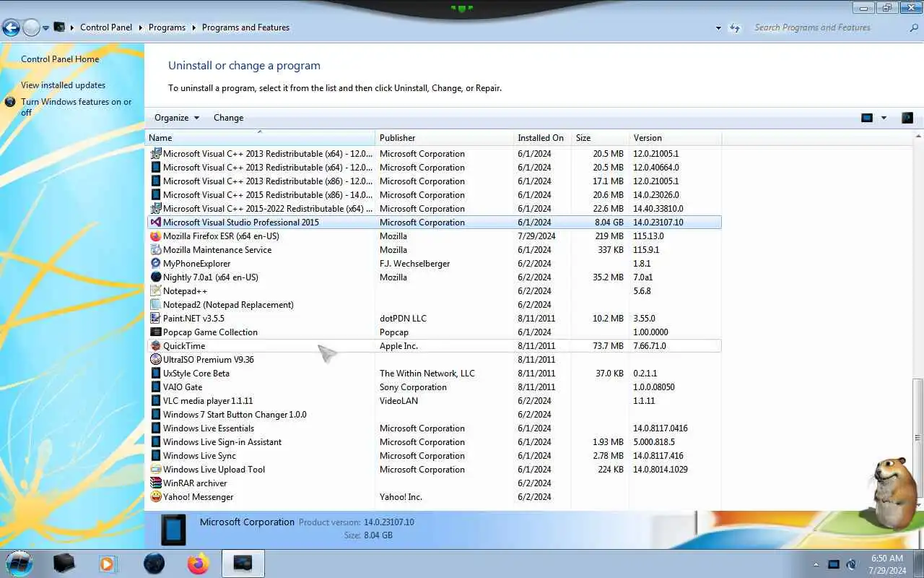
Task: Click the publisher cell 'Yahoo! Inc.'
Action: coord(401,497)
